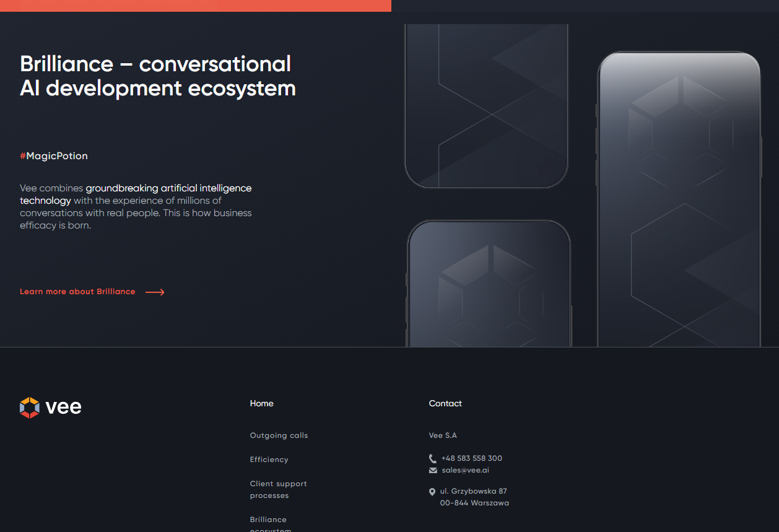Image resolution: width=779 pixels, height=532 pixels.
Task: Click the vee wordmark text in footer
Action: (63, 407)
